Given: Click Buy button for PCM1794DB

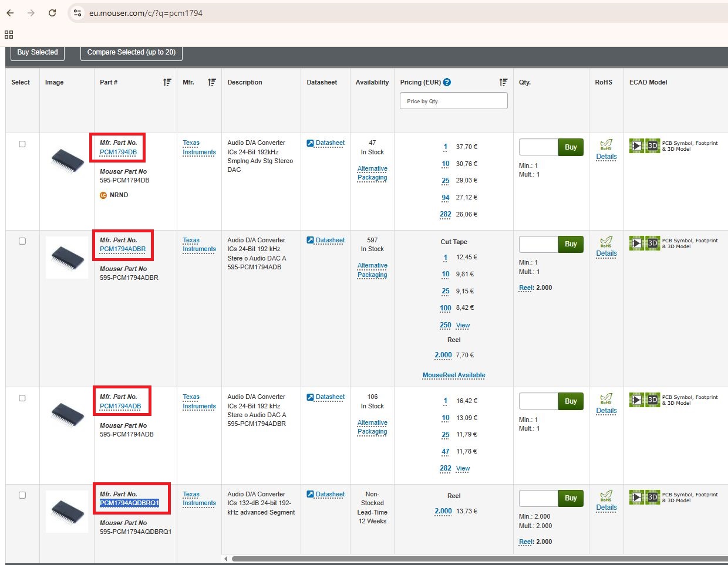Looking at the screenshot, I should point(571,147).
